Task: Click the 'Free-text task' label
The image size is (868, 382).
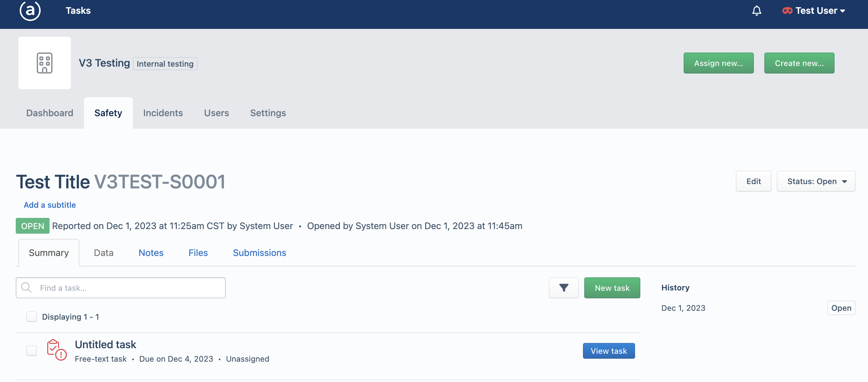Action: coord(100,359)
